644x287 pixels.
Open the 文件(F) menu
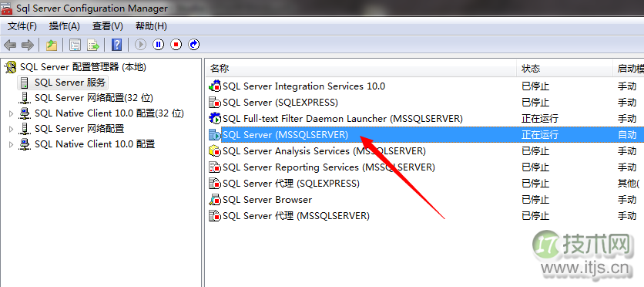(22, 26)
